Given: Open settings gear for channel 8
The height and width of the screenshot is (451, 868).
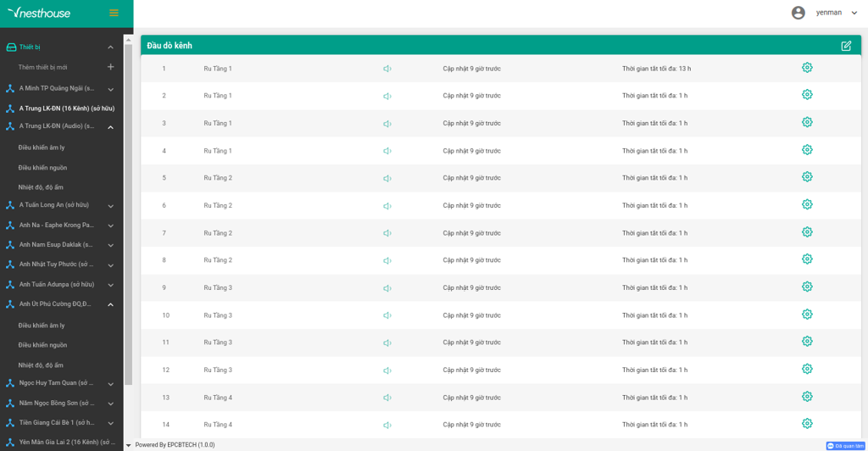Looking at the screenshot, I should (807, 259).
